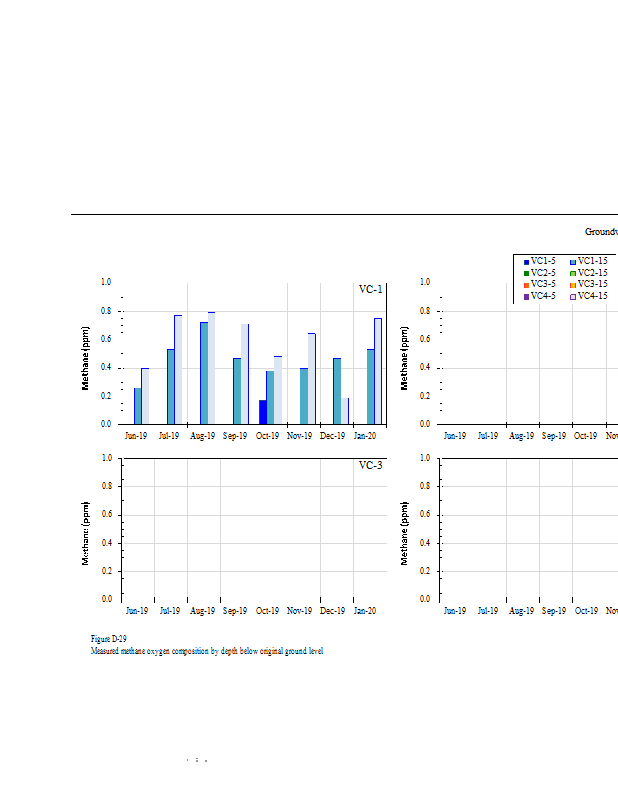
Task: Click the light-colored Aug-19 bar in VC-1
Action: coord(211,368)
